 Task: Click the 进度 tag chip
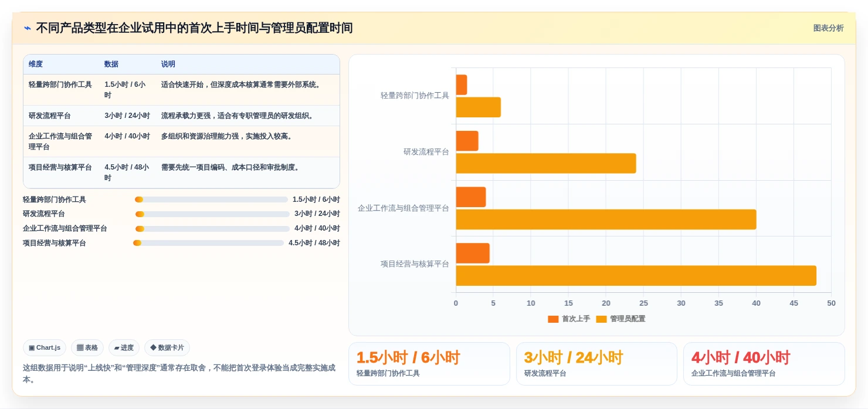124,348
